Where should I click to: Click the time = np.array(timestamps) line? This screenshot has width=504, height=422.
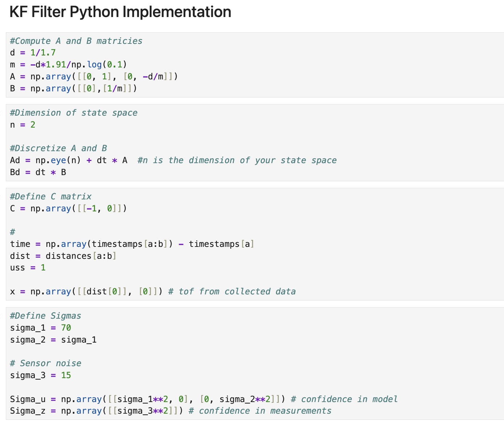point(132,244)
